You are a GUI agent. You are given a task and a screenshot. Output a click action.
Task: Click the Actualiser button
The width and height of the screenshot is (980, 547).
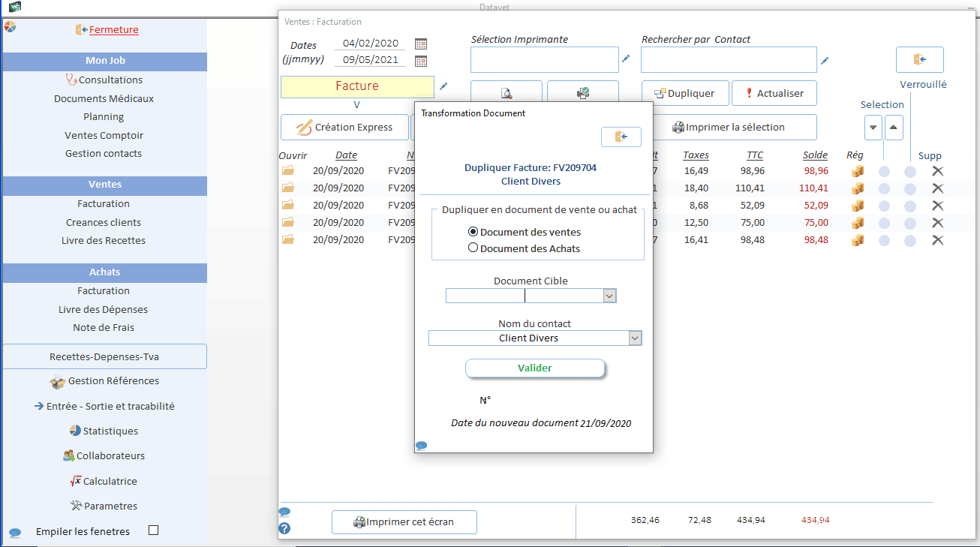pos(774,93)
